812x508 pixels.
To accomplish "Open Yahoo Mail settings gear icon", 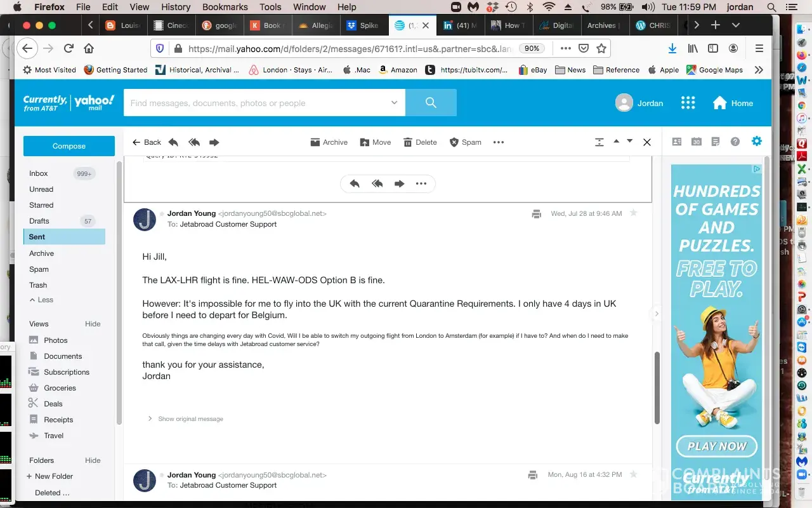I will (756, 142).
